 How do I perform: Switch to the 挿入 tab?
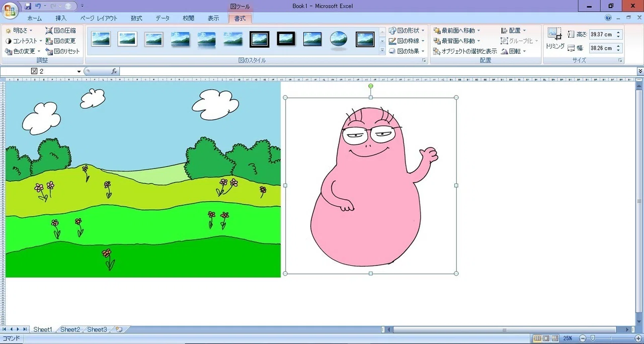pyautogui.click(x=61, y=19)
